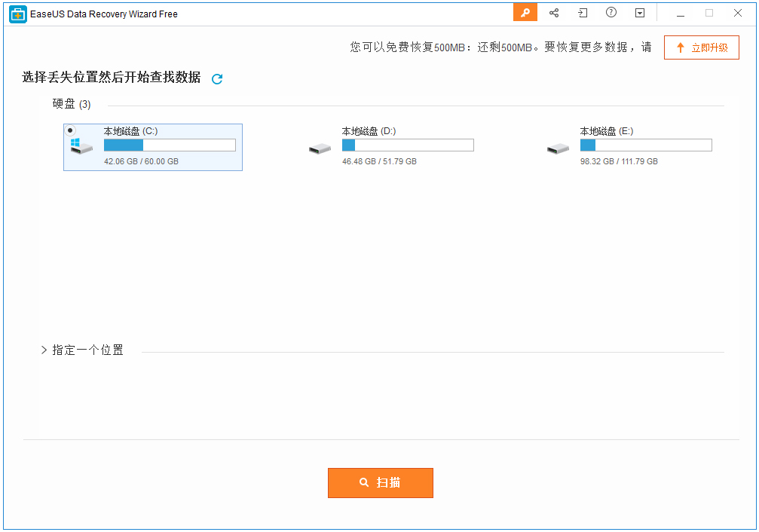Click the Windows drive icon for C
Screen dimensions: 759x532
[x=81, y=146]
